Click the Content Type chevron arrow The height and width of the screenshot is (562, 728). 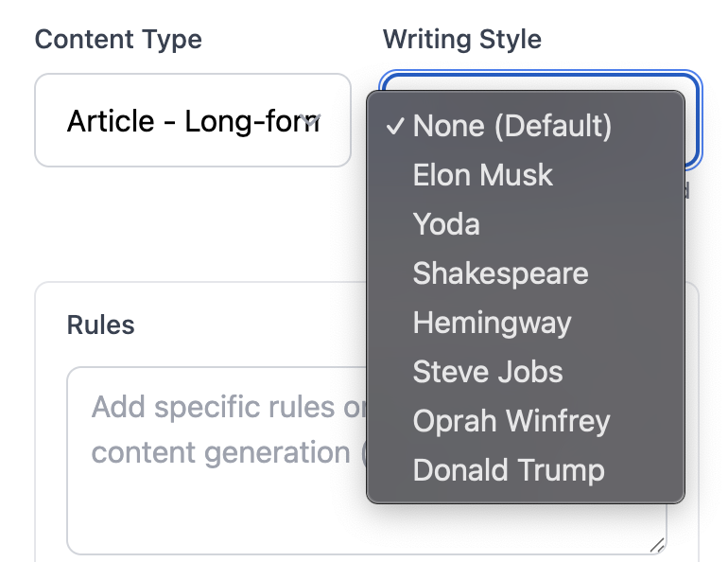pyautogui.click(x=311, y=120)
